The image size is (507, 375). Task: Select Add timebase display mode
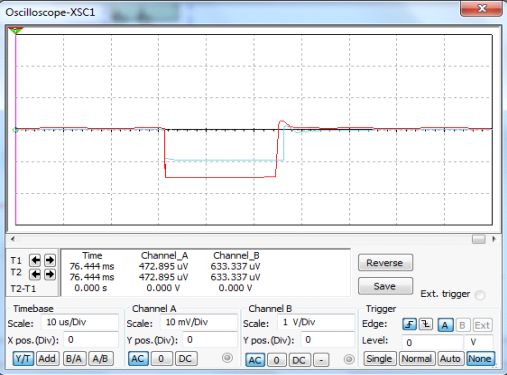(x=47, y=359)
